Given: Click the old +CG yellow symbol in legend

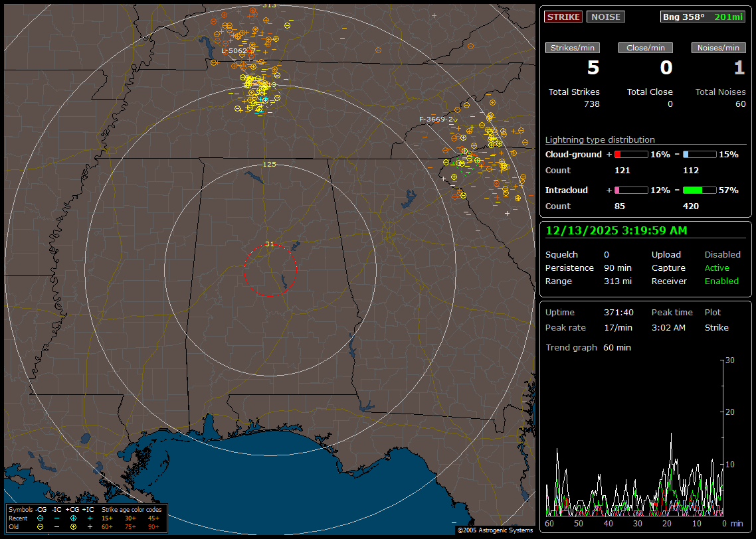Looking at the screenshot, I should coord(73,526).
